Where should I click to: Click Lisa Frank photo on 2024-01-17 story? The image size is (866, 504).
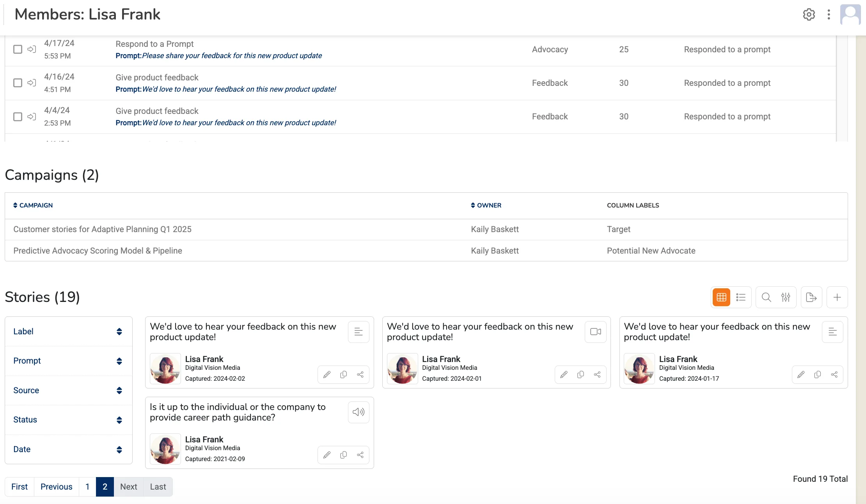(639, 369)
